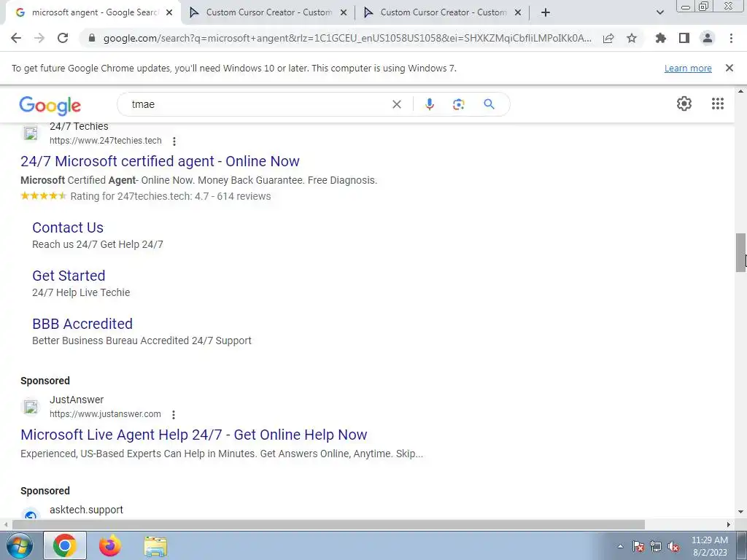Image resolution: width=747 pixels, height=560 pixels.
Task: Open Windows Explorer from taskbar
Action: click(x=156, y=546)
